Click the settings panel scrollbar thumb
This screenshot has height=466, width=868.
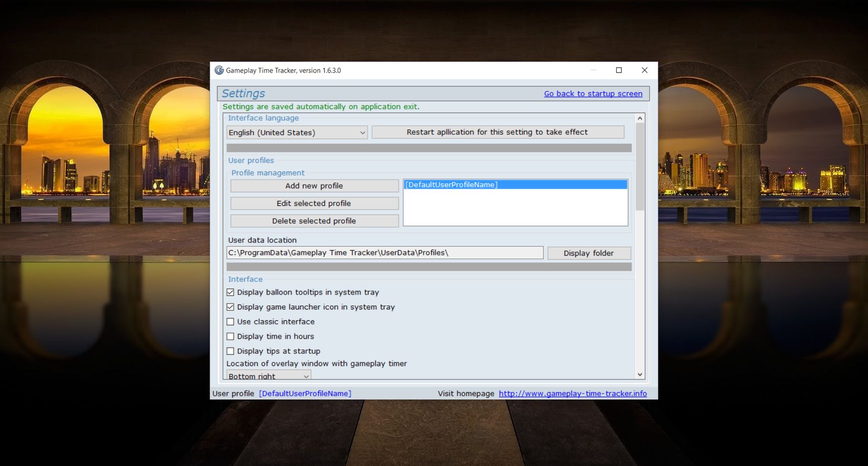coord(640,167)
